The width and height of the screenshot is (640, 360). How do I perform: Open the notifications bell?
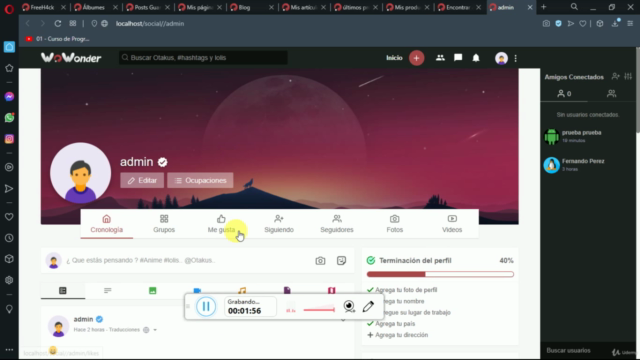[476, 58]
